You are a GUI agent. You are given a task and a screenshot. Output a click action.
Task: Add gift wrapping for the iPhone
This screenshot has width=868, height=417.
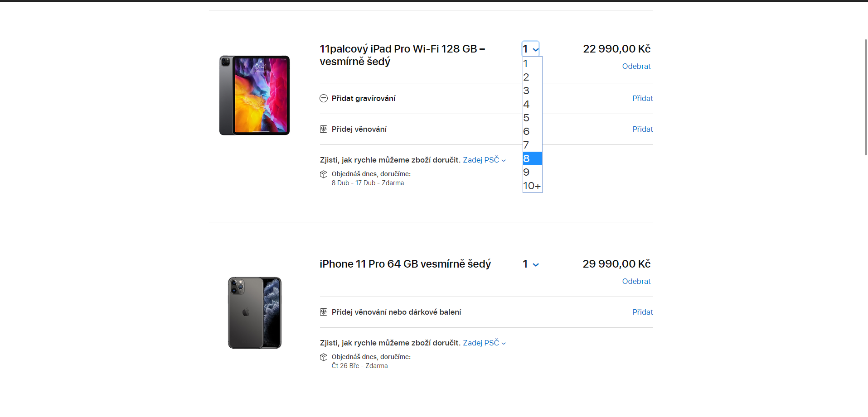pyautogui.click(x=642, y=312)
